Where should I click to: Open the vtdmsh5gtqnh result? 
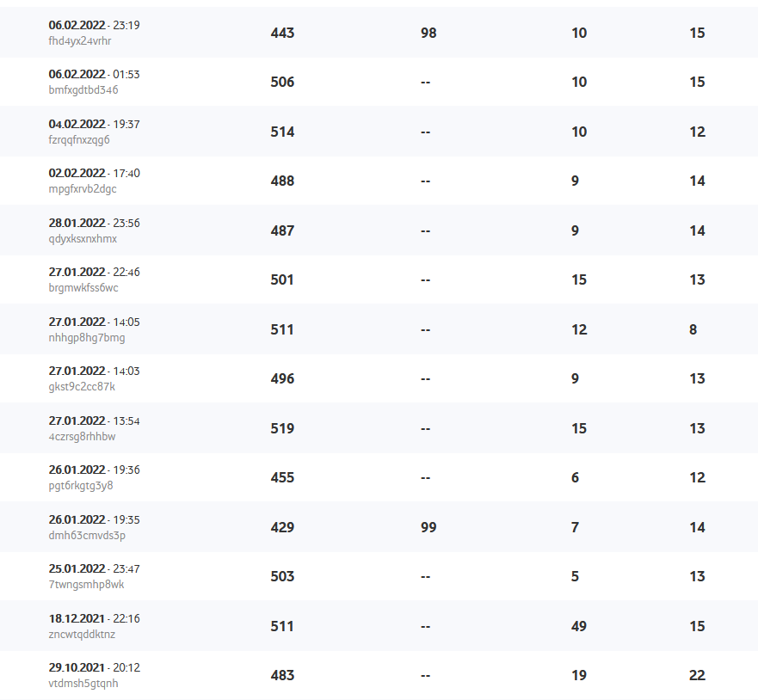(x=83, y=683)
